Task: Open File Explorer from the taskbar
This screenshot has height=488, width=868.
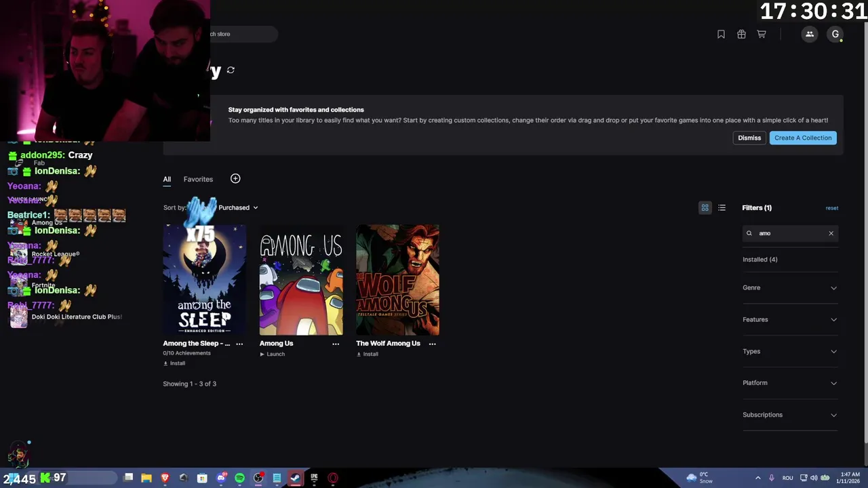Action: coord(146,478)
